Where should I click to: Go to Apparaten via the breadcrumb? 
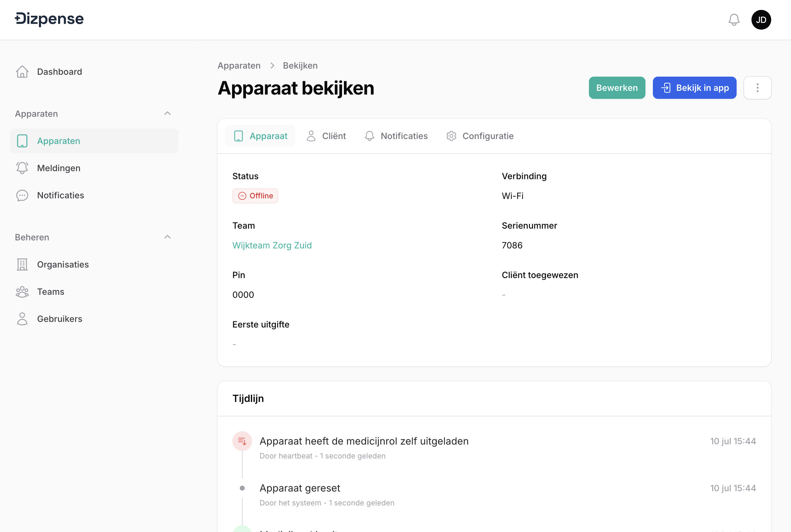pos(239,65)
